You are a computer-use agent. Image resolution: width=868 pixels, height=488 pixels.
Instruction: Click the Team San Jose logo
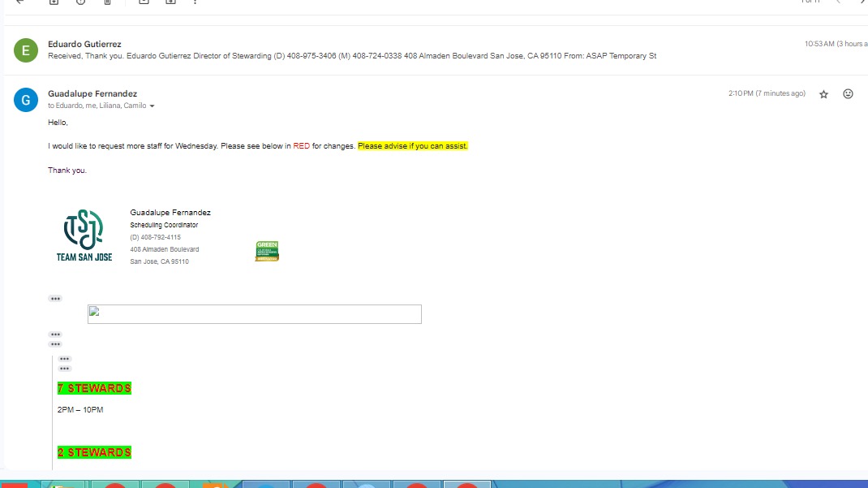[84, 235]
